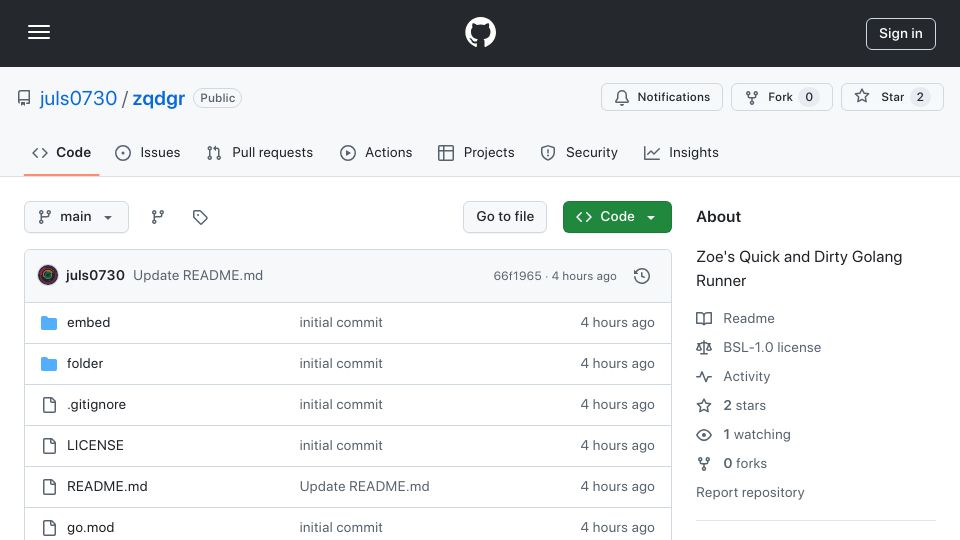This screenshot has height=540, width=960.
Task: Click the fork count badge 0
Action: tap(809, 97)
